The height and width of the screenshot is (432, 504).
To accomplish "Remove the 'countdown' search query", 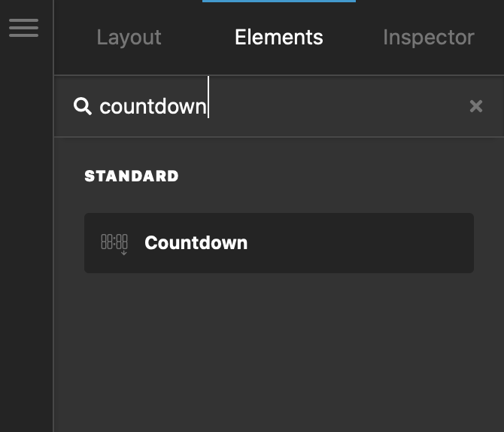I will click(x=475, y=106).
